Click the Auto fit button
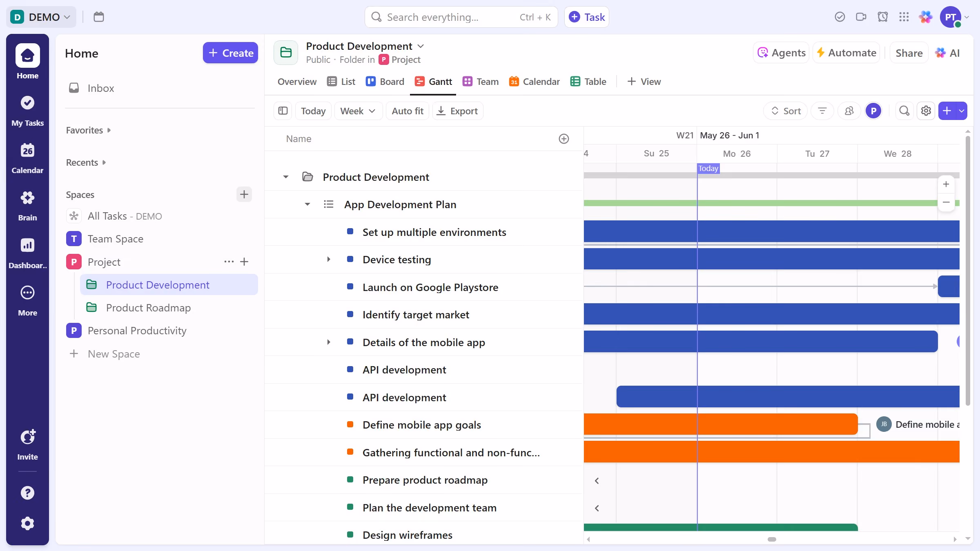This screenshot has height=551, width=980. [408, 111]
